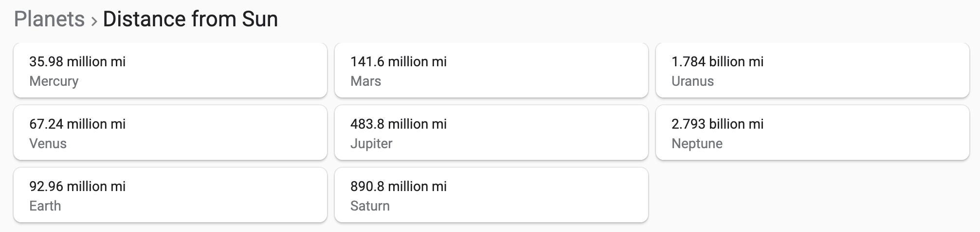Select the 92.96 million mi value
This screenshot has width=980, height=232.
(x=77, y=186)
